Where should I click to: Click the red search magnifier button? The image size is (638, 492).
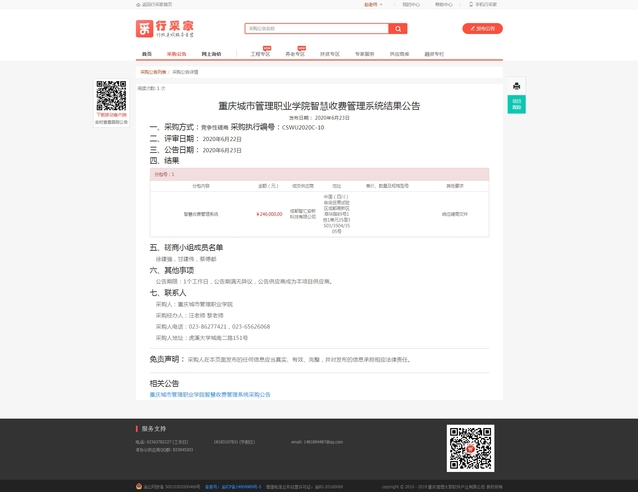pyautogui.click(x=398, y=29)
